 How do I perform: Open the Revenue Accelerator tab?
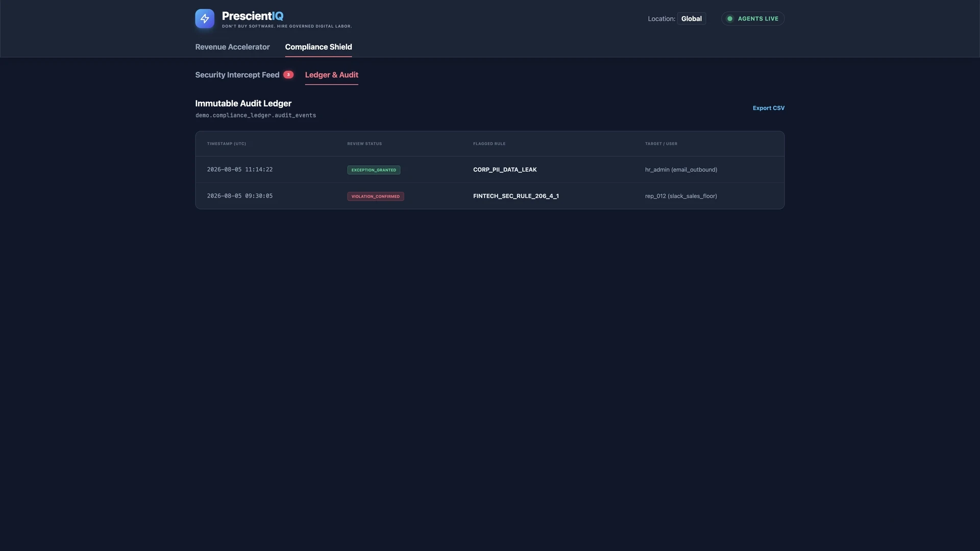click(x=232, y=47)
